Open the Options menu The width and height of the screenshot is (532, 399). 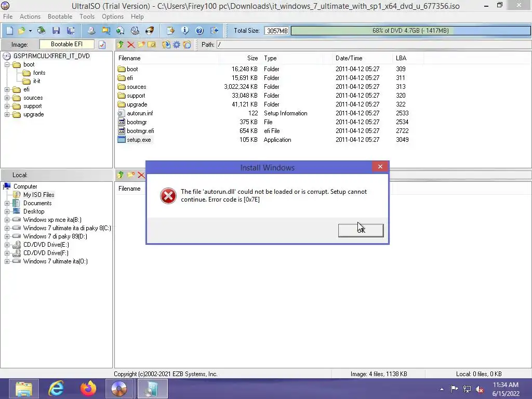pos(113,17)
